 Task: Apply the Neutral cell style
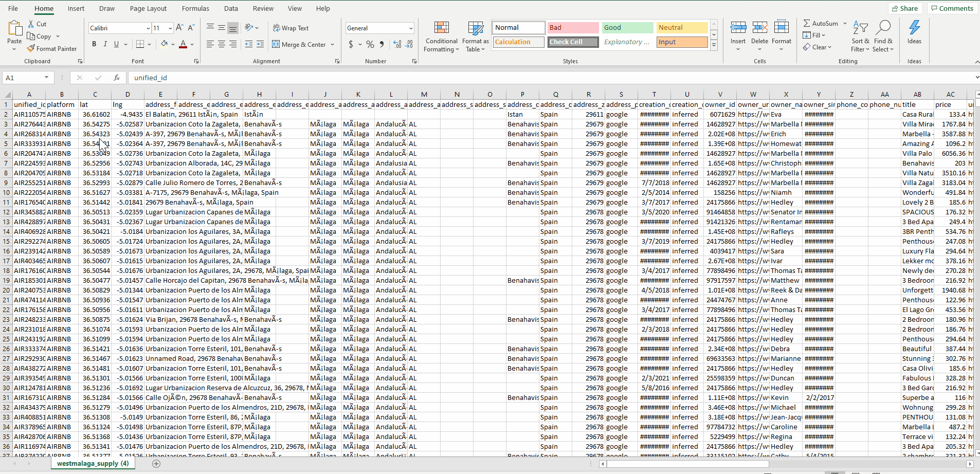[682, 28]
